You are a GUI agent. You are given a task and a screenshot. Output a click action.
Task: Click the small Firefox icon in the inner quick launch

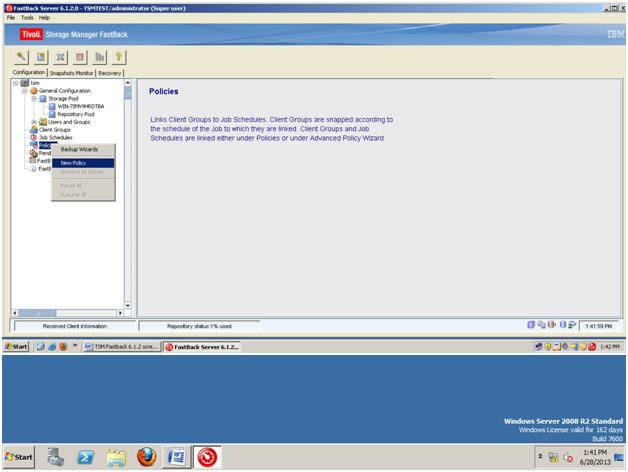(63, 347)
